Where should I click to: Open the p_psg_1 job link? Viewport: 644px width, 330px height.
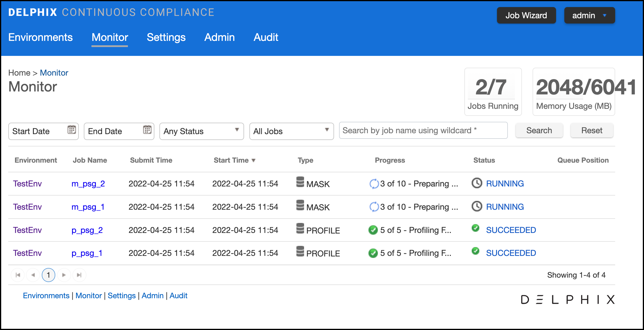pyautogui.click(x=87, y=253)
